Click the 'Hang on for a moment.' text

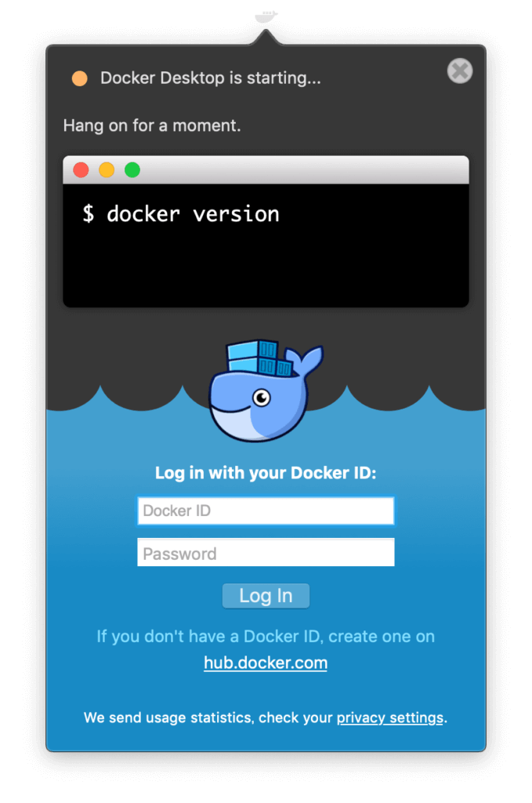coord(152,125)
